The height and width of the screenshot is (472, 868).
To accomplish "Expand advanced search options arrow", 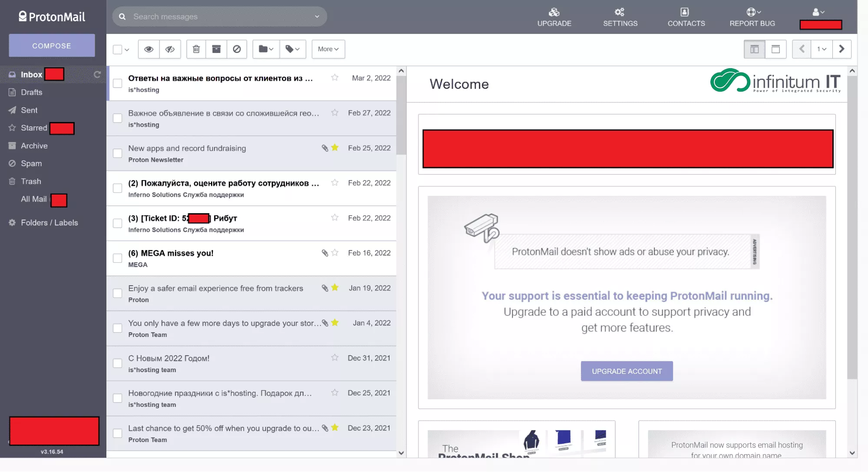I will pos(317,17).
